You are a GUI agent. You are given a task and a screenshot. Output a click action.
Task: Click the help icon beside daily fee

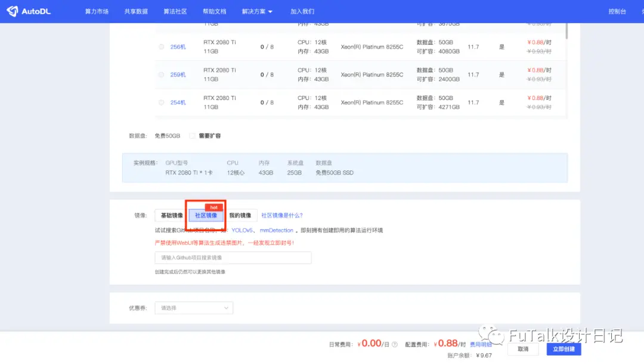395,344
